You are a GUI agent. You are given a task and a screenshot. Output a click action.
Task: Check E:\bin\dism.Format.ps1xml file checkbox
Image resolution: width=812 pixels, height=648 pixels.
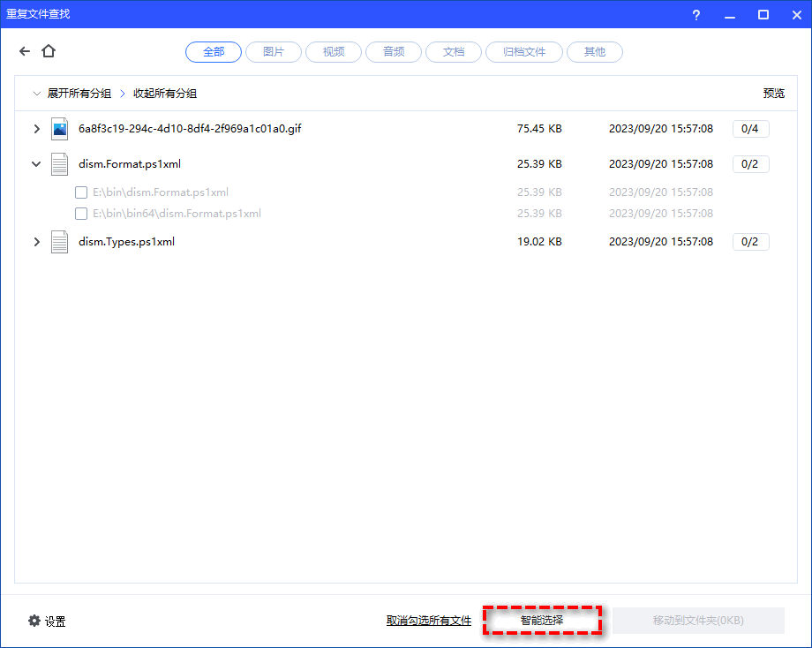click(x=81, y=192)
